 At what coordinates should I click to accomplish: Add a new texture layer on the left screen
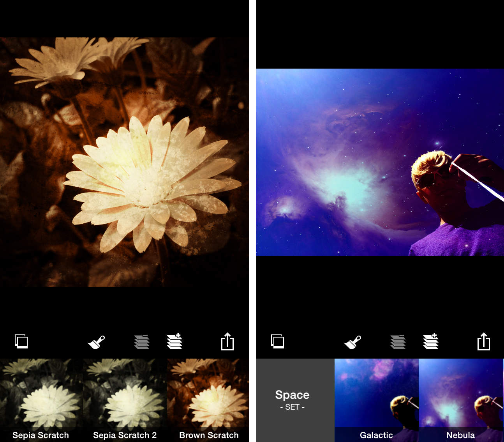pyautogui.click(x=175, y=342)
